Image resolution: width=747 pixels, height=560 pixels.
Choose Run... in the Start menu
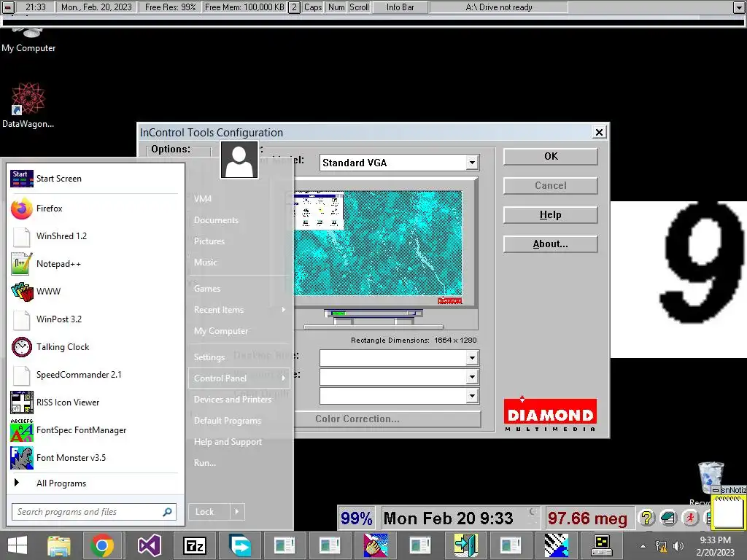click(x=205, y=462)
